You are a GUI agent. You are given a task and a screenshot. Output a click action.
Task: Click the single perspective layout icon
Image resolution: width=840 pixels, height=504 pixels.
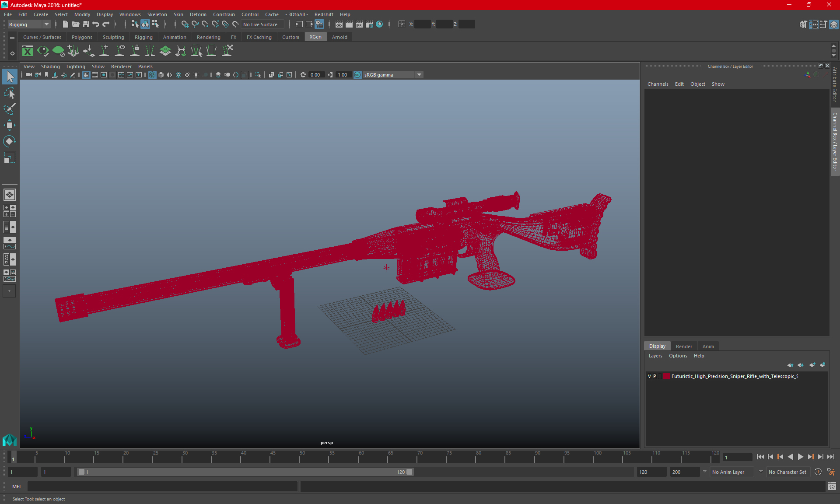click(x=9, y=195)
